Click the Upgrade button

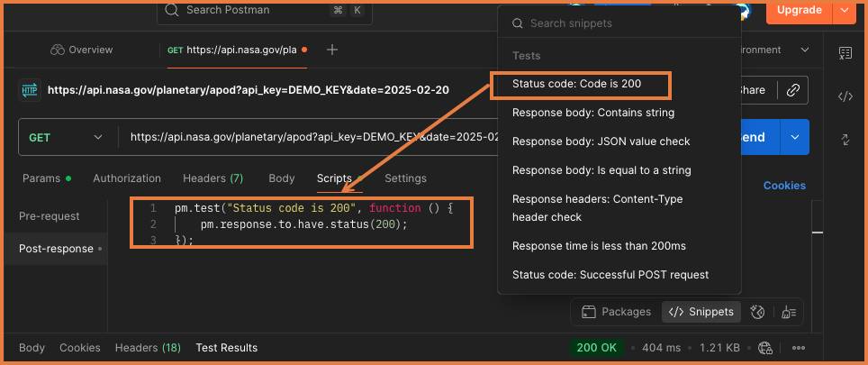tap(800, 10)
